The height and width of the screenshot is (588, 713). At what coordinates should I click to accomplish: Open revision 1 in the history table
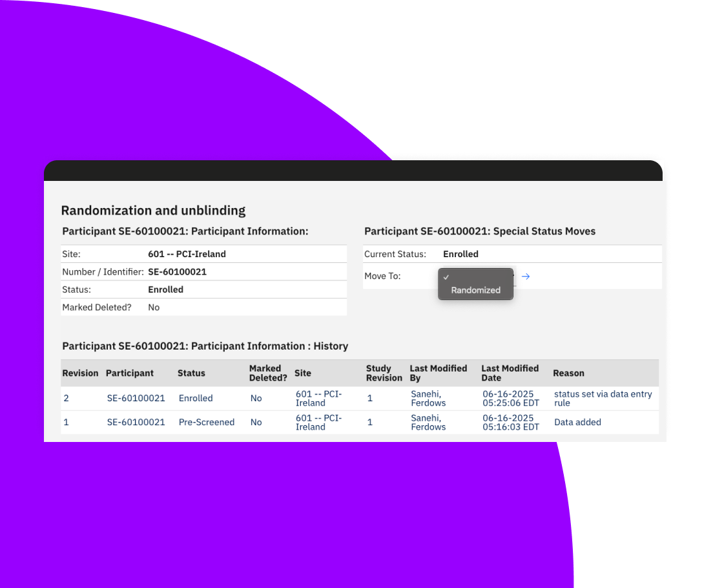[x=66, y=422]
